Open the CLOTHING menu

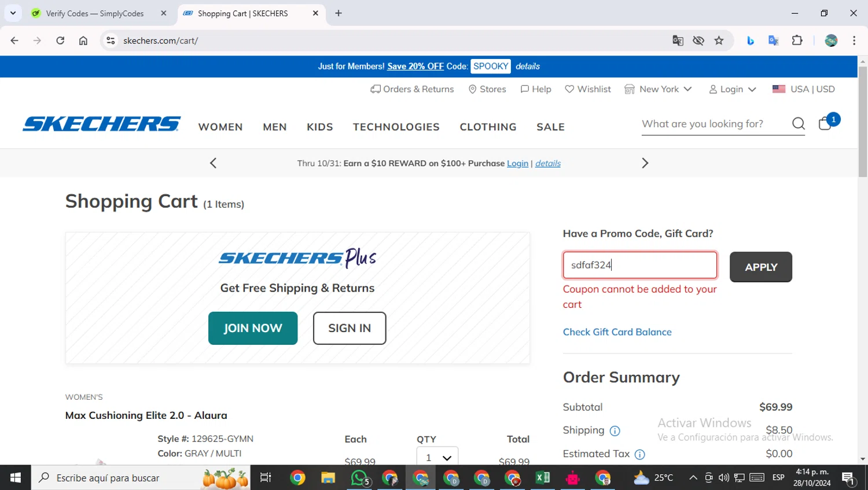(x=488, y=127)
